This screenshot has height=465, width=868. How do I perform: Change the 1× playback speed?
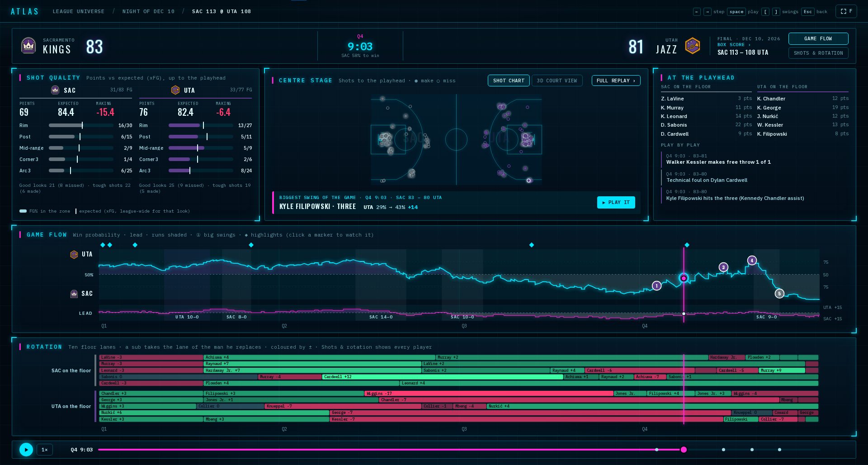click(45, 450)
